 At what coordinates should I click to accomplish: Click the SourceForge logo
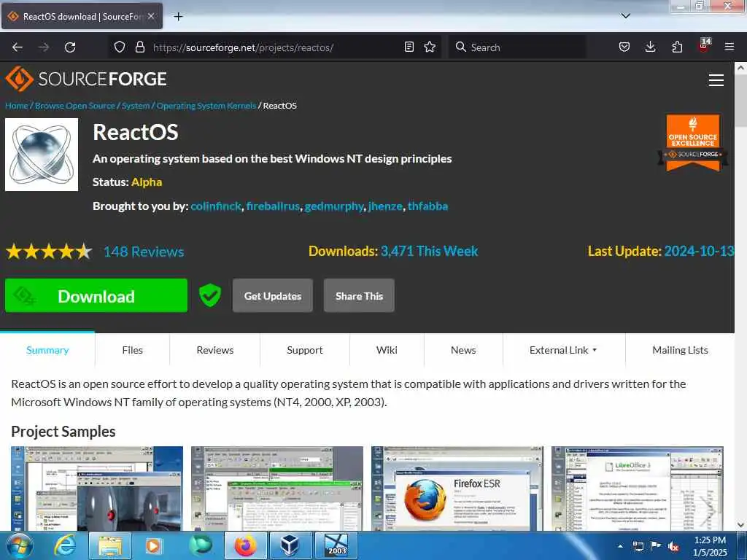86,79
